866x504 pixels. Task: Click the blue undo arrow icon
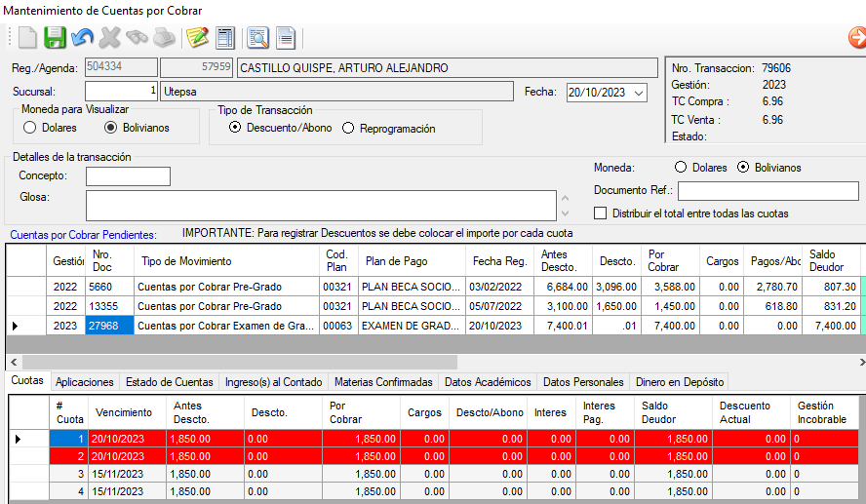82,38
